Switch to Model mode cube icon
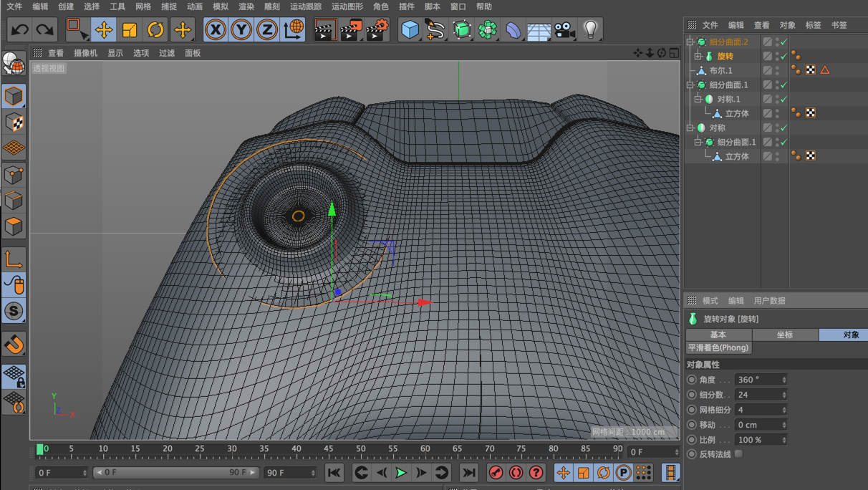The height and width of the screenshot is (490, 868). pos(14,96)
